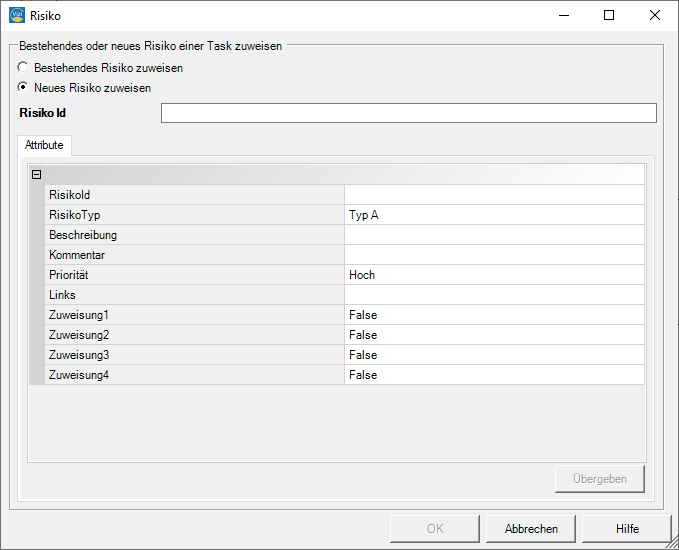Select the Zuweisung3 value cell
The height and width of the screenshot is (550, 679).
click(494, 355)
